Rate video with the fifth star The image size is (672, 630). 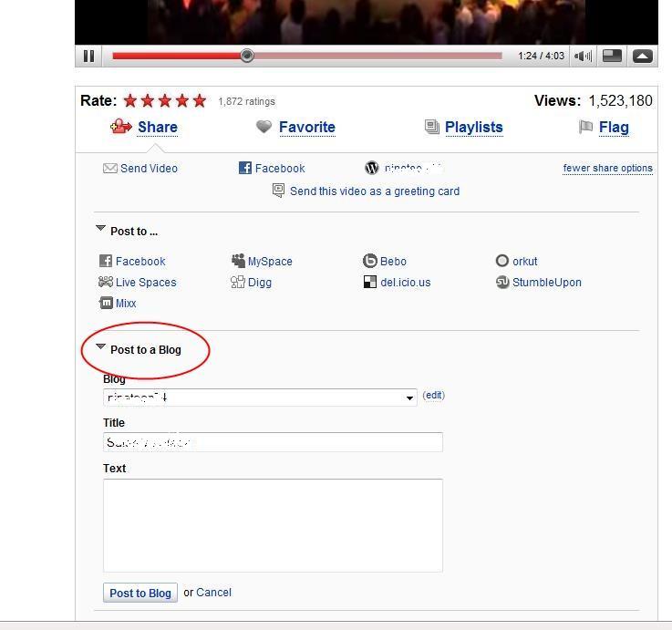point(199,101)
